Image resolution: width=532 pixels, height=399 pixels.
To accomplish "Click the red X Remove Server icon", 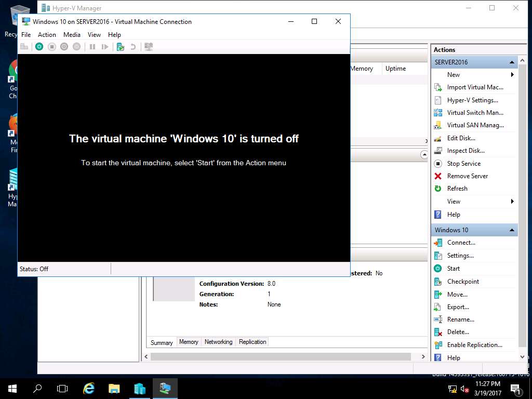I will 438,176.
